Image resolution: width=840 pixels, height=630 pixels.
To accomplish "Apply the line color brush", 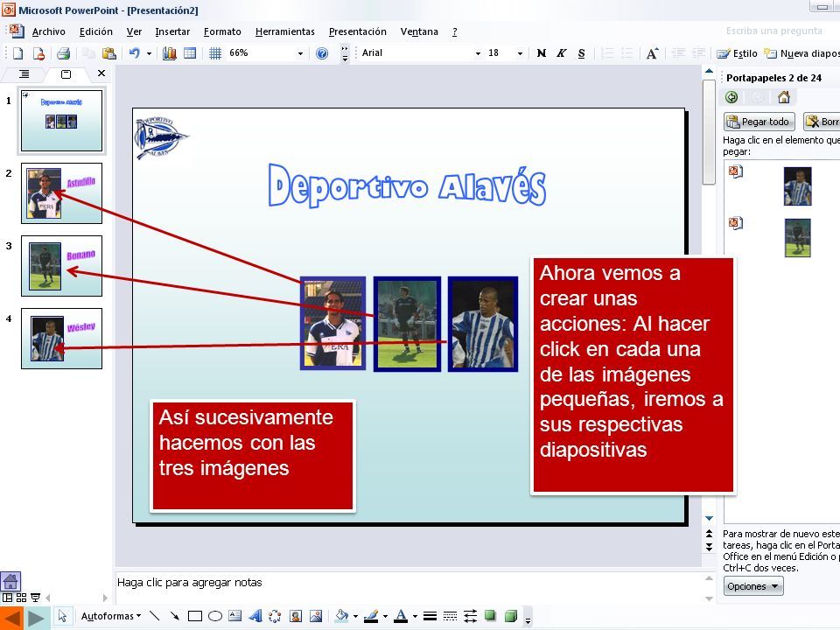I will point(371,616).
